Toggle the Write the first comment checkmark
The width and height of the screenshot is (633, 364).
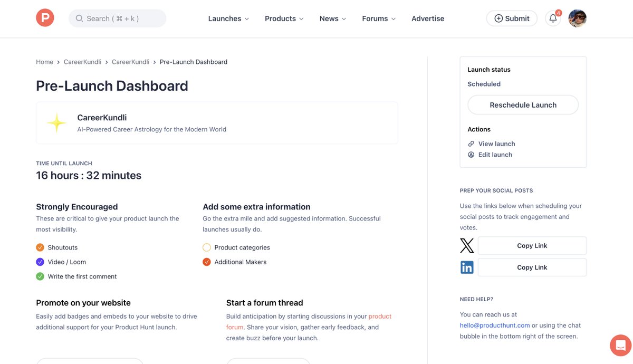point(40,276)
